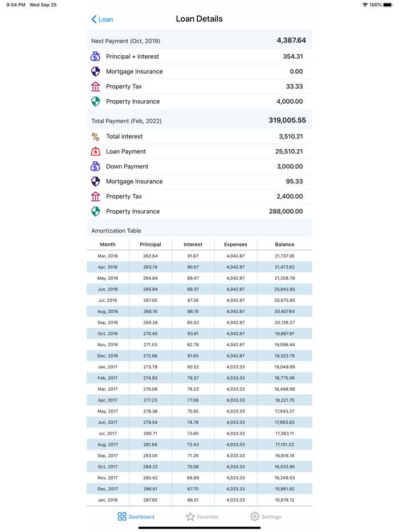Image resolution: width=399 pixels, height=532 pixels.
Task: Tap the green Property Insurance shield icon
Action: click(x=97, y=101)
